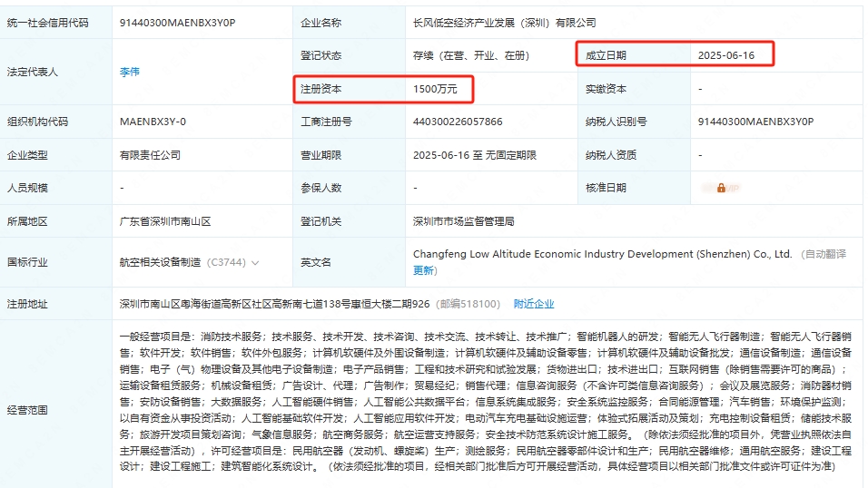Click region 广东省深圳市南山区
The height and width of the screenshot is (488, 868).
165,222
